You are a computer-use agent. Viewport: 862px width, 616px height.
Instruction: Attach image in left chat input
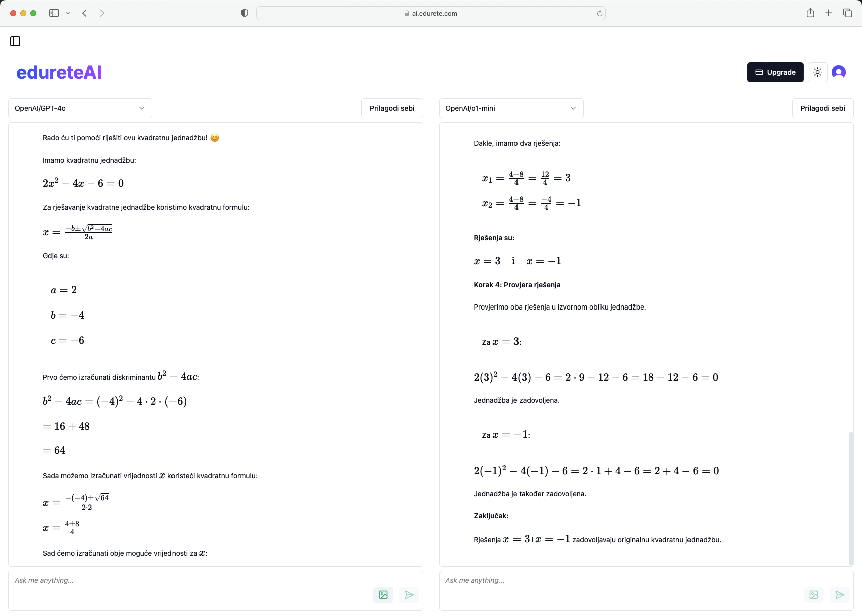[x=383, y=595]
